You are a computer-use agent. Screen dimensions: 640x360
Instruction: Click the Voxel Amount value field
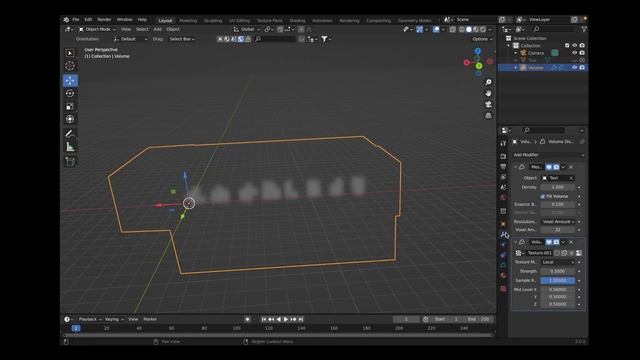[558, 230]
